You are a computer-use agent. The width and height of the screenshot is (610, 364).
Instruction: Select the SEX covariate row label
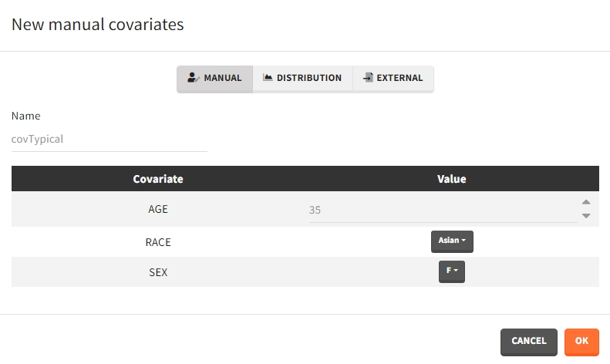click(158, 272)
